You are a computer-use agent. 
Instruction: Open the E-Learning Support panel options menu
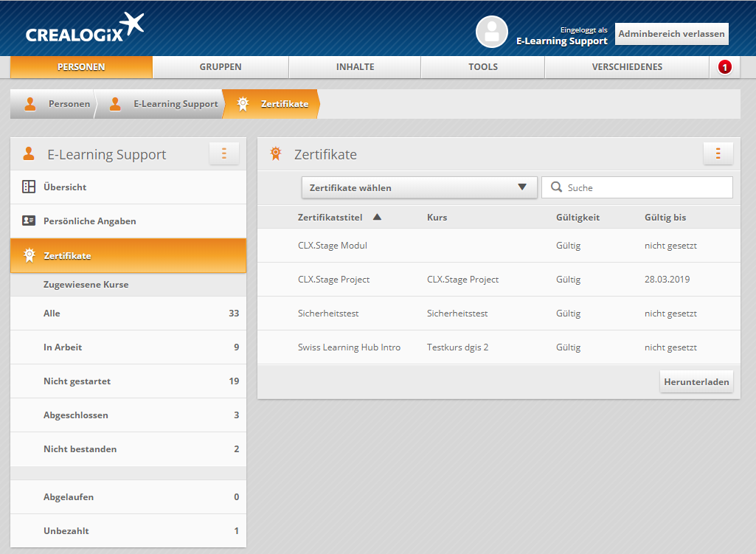(224, 153)
